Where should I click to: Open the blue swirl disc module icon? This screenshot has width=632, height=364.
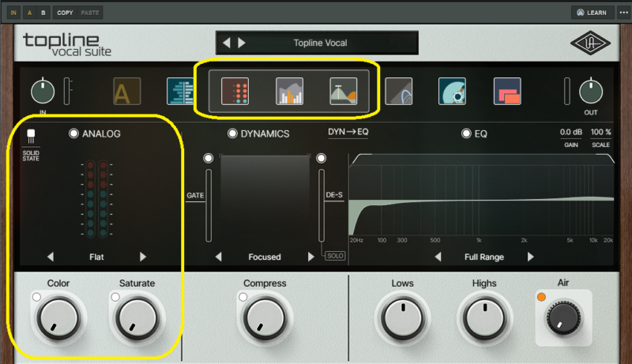(453, 92)
